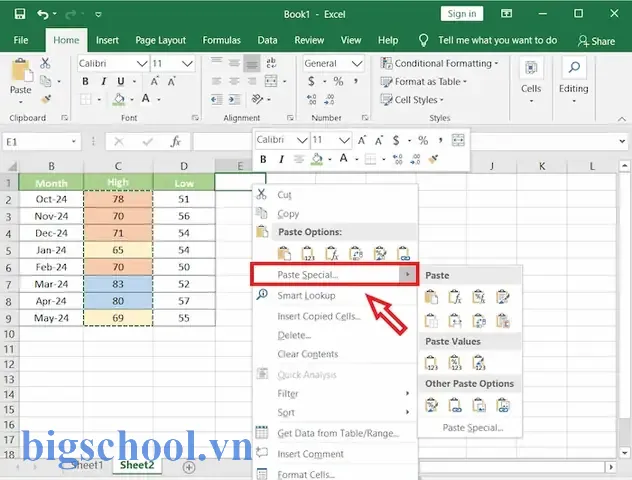Open the Page Layout tab
This screenshot has width=632, height=480.
pyautogui.click(x=160, y=40)
